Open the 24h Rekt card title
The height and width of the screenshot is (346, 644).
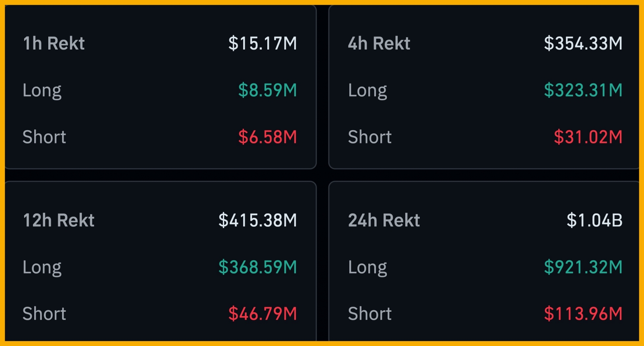tap(384, 220)
